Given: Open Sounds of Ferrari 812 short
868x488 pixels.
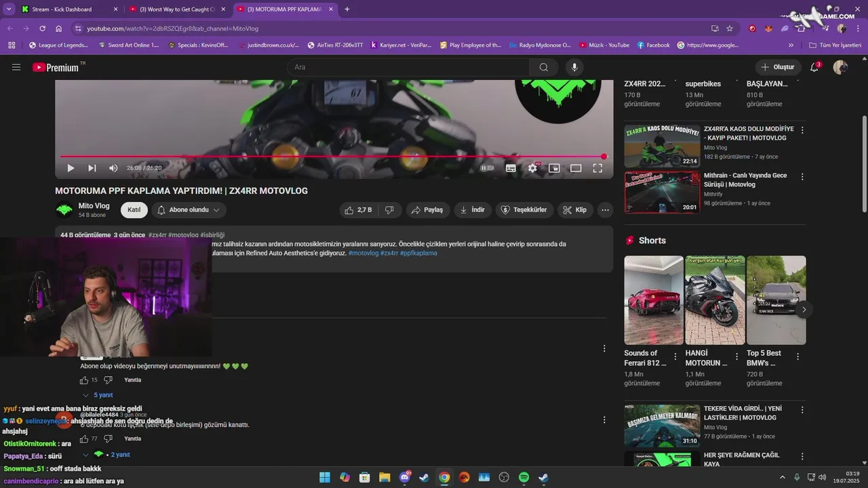Looking at the screenshot, I should pyautogui.click(x=654, y=300).
